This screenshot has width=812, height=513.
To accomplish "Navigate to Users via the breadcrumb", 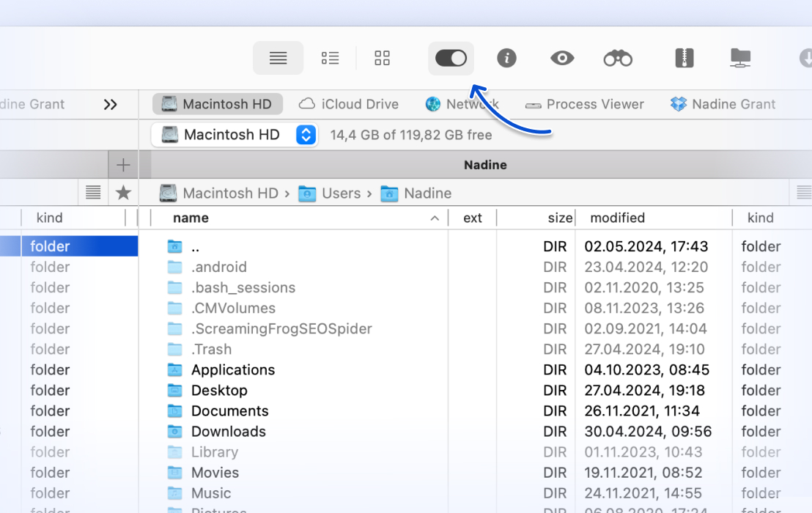I will (341, 193).
